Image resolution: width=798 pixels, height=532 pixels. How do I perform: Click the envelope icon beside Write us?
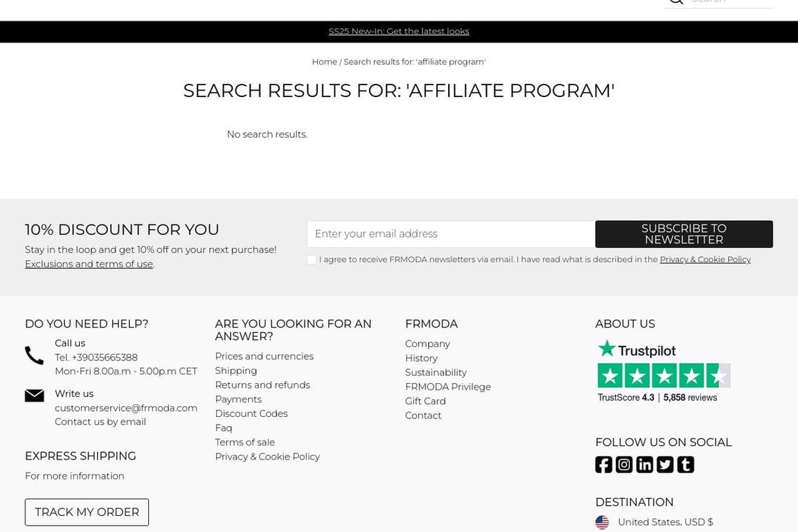pyautogui.click(x=34, y=396)
